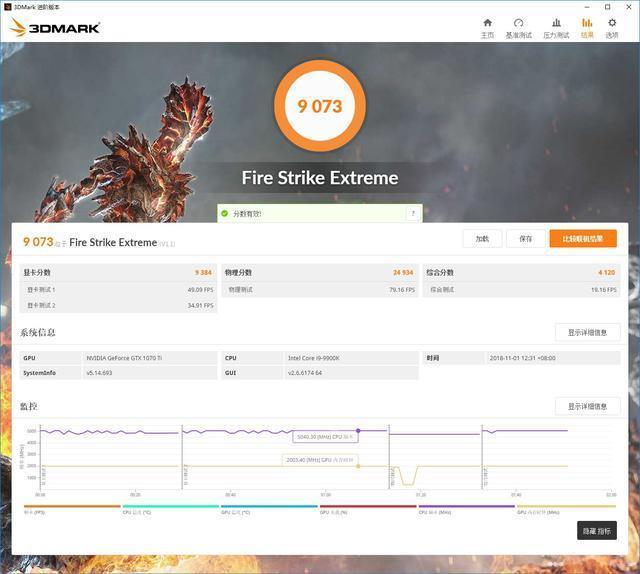Click the NVIDIA GeForce GTX 1070 Ti text
The width and height of the screenshot is (640, 574).
tap(124, 358)
